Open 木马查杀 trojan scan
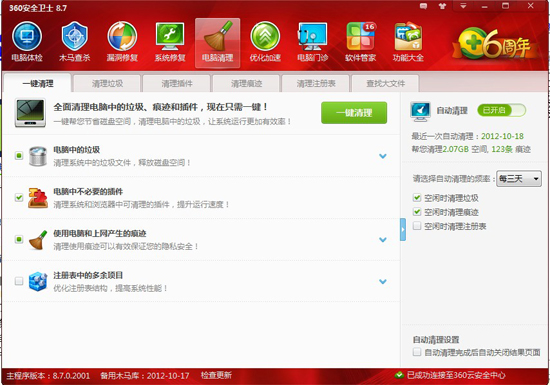 pos(75,42)
